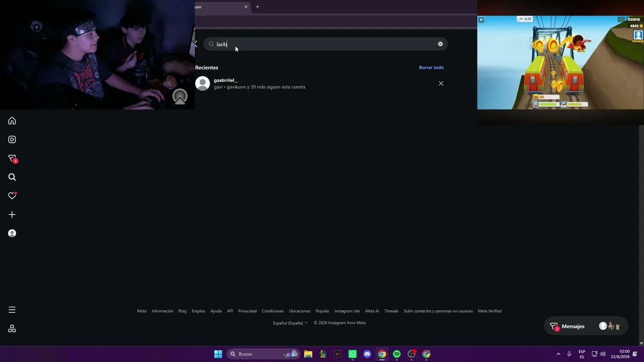
Task: Close the Instagram browser tab
Action: [x=246, y=7]
